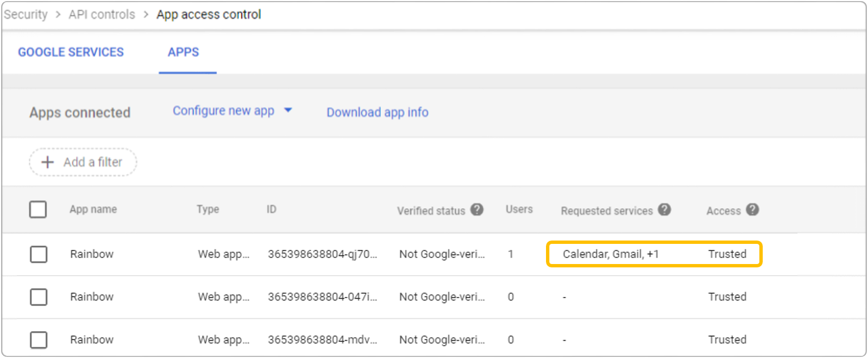
Task: Click the Download app info link
Action: [x=377, y=112]
